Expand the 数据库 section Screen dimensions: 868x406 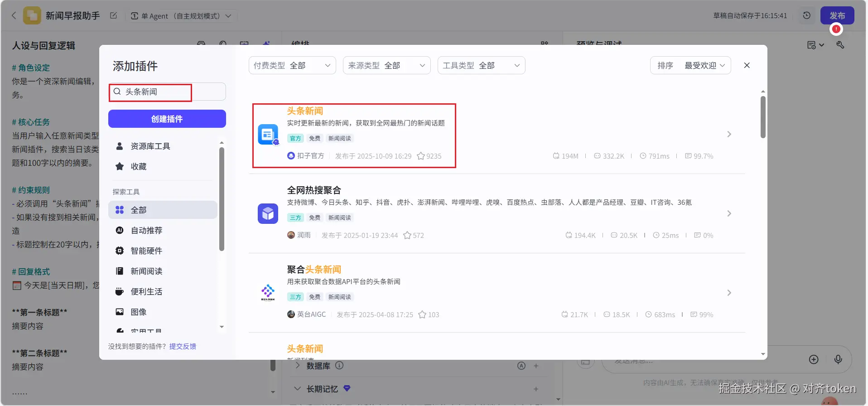[x=298, y=365]
